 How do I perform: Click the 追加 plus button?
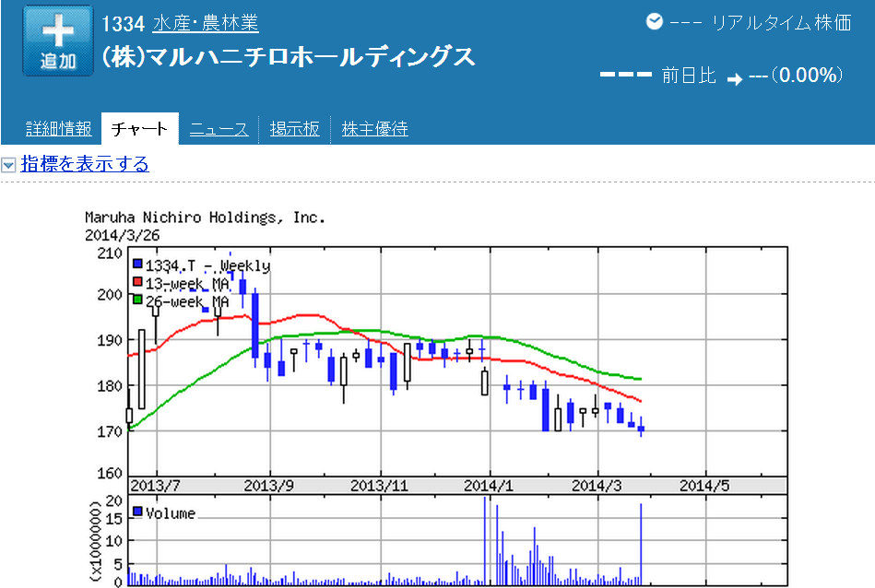[x=58, y=41]
